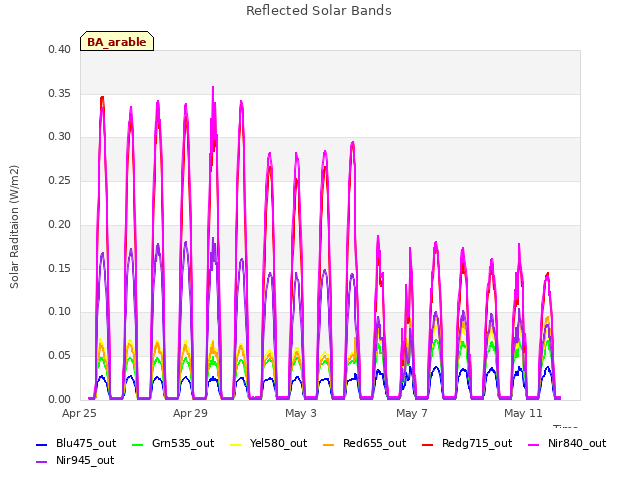Image resolution: width=640 pixels, height=480 pixels.
Task: Click the May 3 x-axis tick label
Action: [301, 413]
